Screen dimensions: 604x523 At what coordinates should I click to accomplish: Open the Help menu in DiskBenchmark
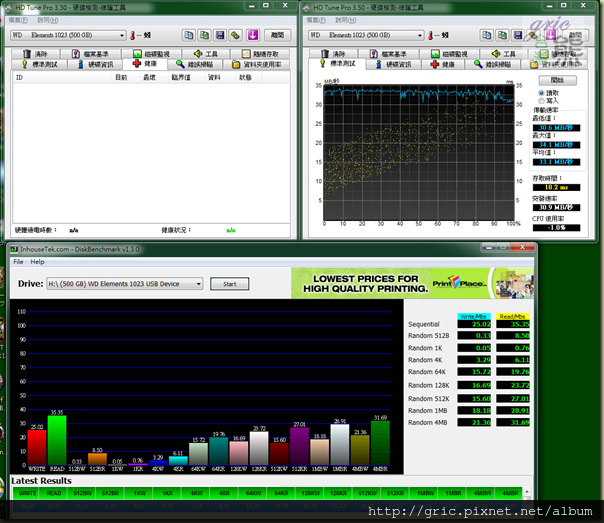point(37,261)
